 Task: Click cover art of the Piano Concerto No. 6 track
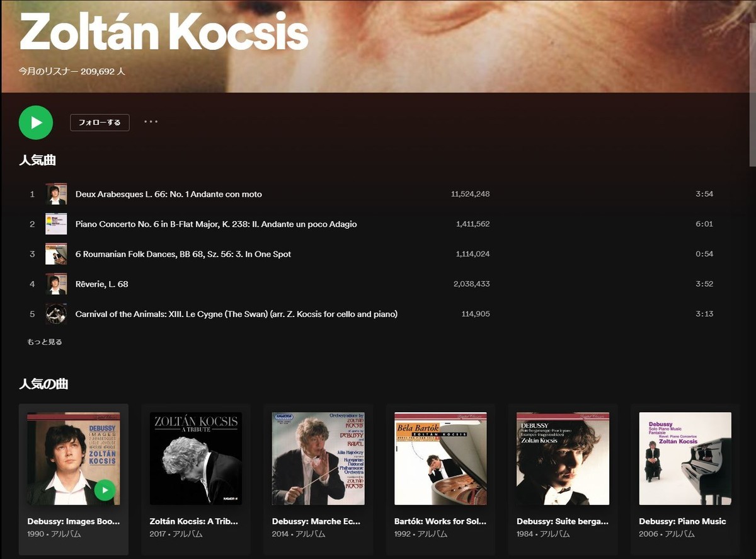click(56, 224)
